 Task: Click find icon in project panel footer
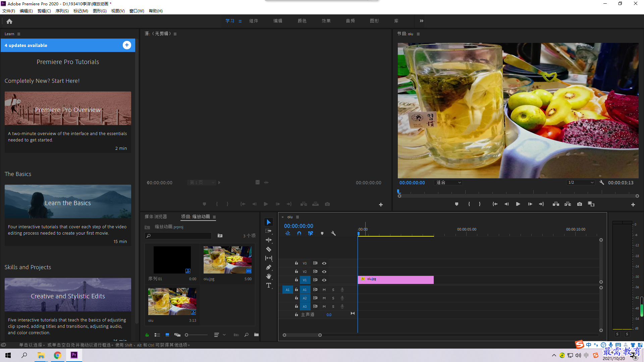pos(247,335)
